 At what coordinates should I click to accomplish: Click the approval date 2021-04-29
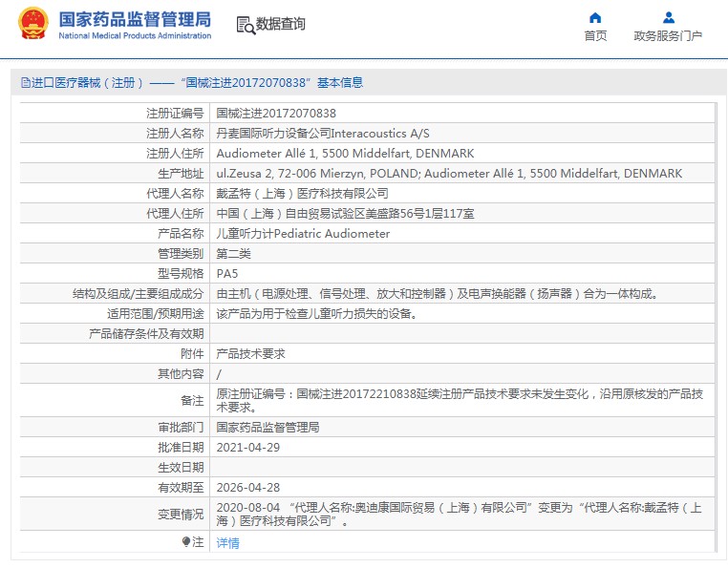pyautogui.click(x=247, y=447)
